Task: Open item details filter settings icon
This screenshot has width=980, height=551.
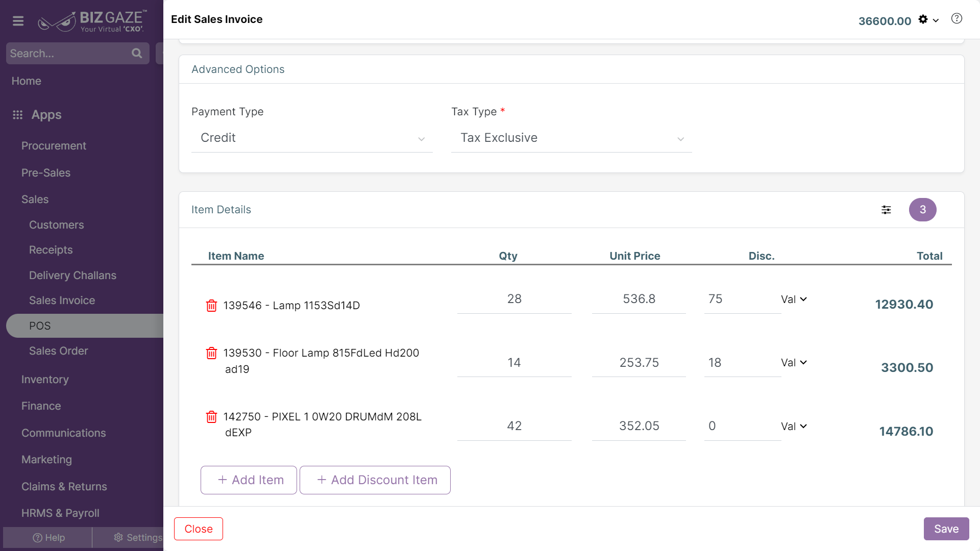Action: point(886,210)
